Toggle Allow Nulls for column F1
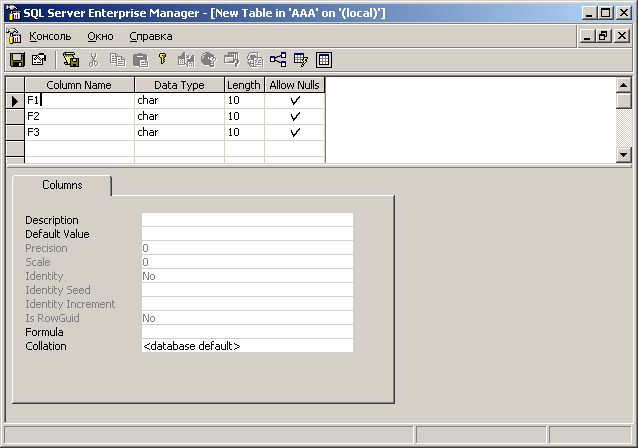 [295, 101]
